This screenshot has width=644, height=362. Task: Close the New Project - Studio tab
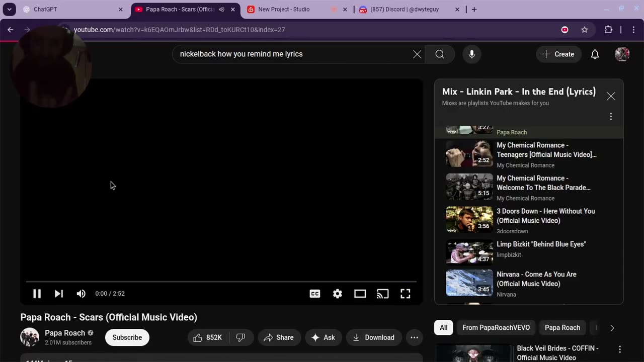point(345,10)
